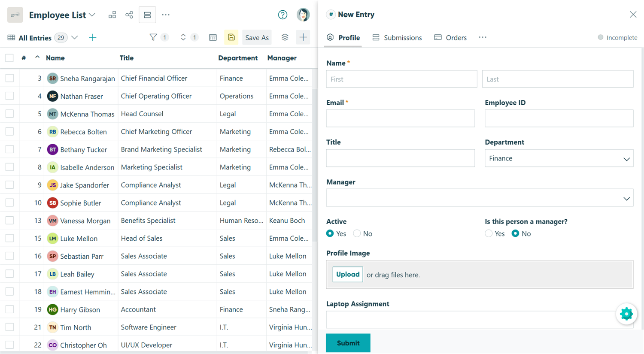This screenshot has width=644, height=354.
Task: Click the First name input field
Action: tap(401, 79)
